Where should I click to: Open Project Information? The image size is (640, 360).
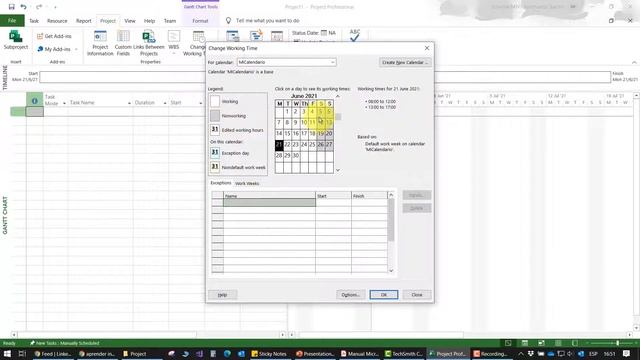[100, 43]
